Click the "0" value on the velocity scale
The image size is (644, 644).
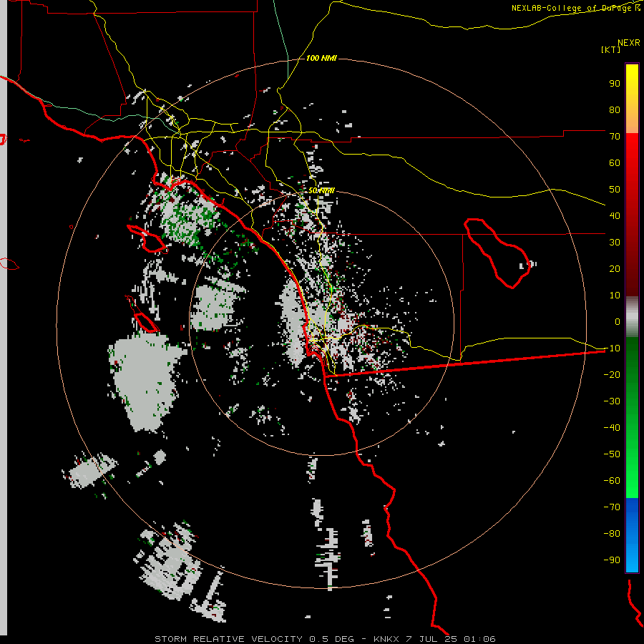[x=618, y=322]
